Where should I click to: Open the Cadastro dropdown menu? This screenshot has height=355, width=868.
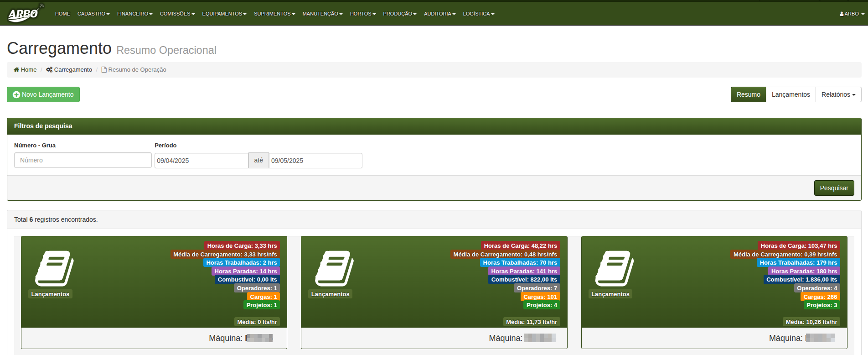[93, 14]
